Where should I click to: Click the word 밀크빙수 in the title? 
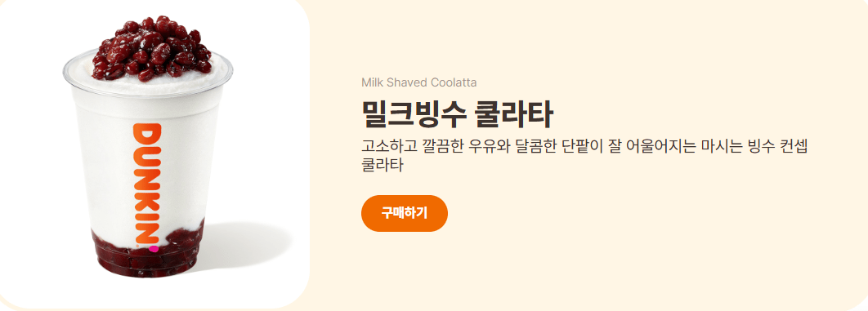point(406,114)
